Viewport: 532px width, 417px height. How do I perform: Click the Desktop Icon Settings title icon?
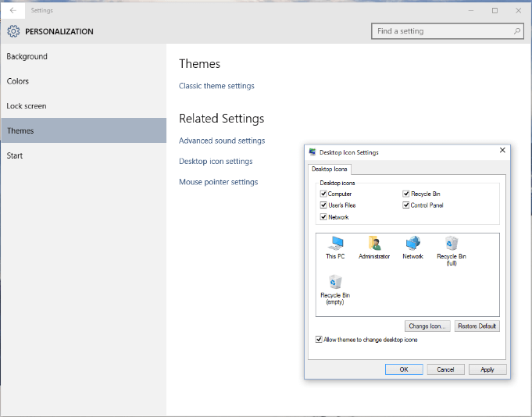312,152
